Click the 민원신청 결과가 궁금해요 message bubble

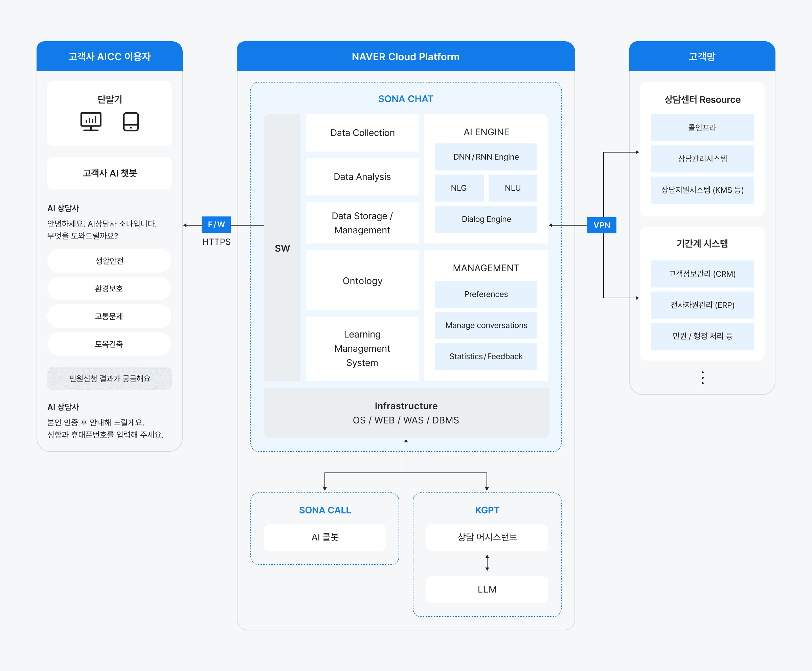click(x=109, y=378)
